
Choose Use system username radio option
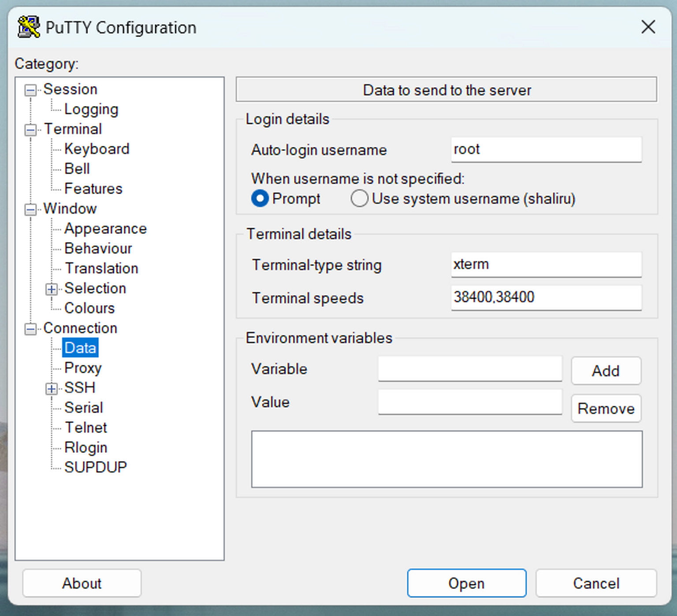point(360,198)
